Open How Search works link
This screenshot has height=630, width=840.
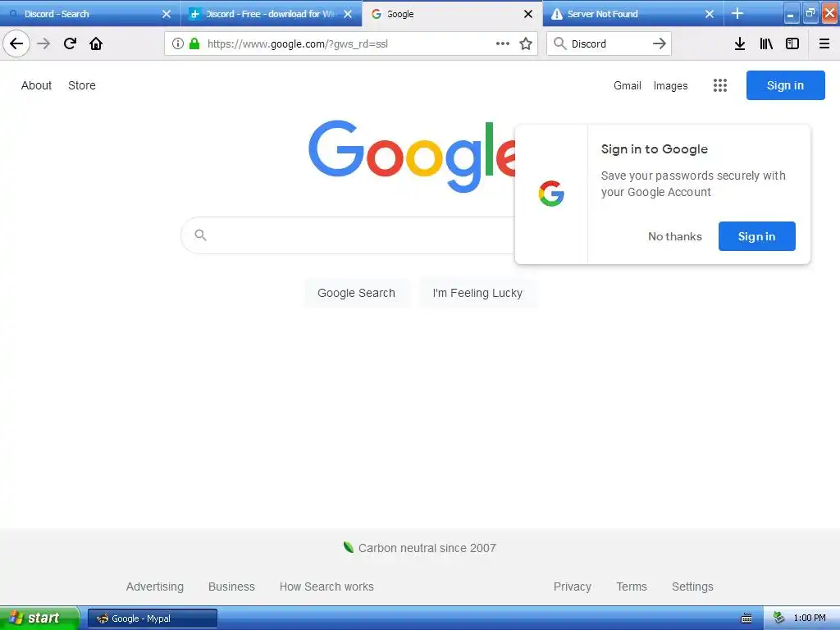pos(326,587)
